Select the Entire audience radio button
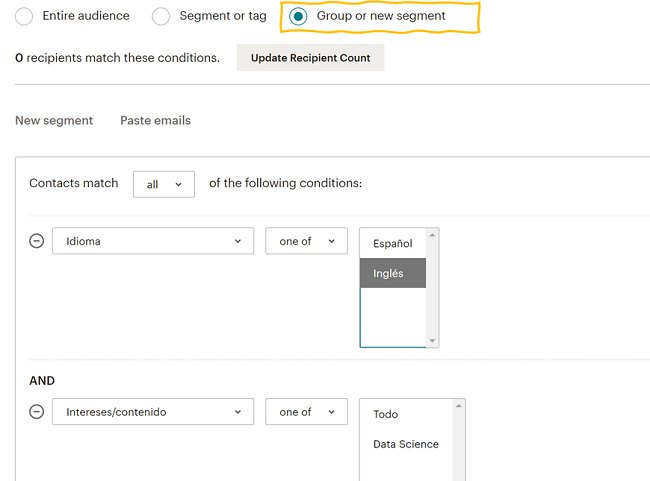 pos(24,17)
